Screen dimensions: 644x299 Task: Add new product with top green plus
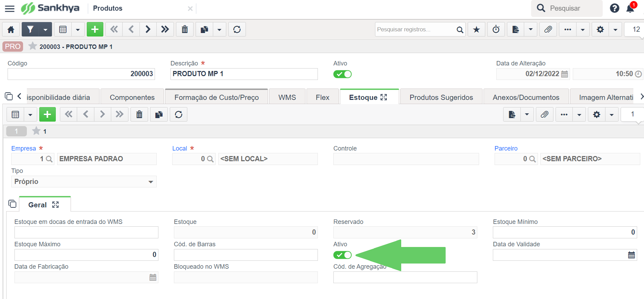[x=95, y=30]
